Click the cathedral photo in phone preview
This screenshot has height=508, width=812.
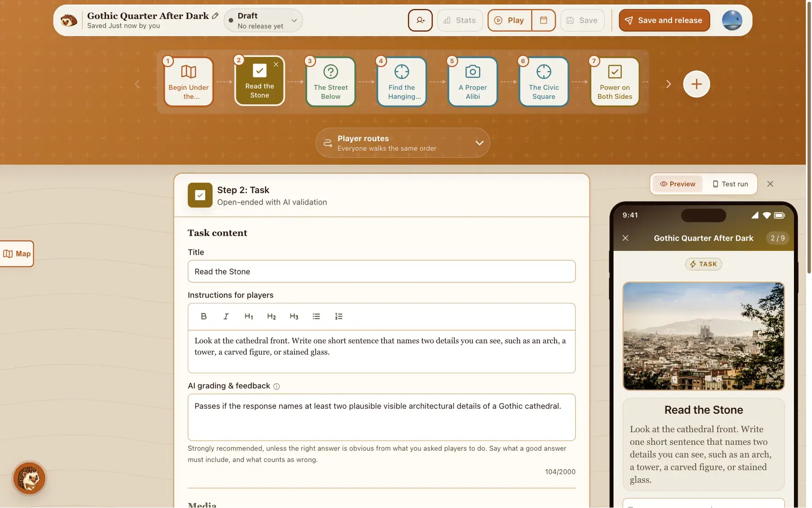(x=703, y=336)
